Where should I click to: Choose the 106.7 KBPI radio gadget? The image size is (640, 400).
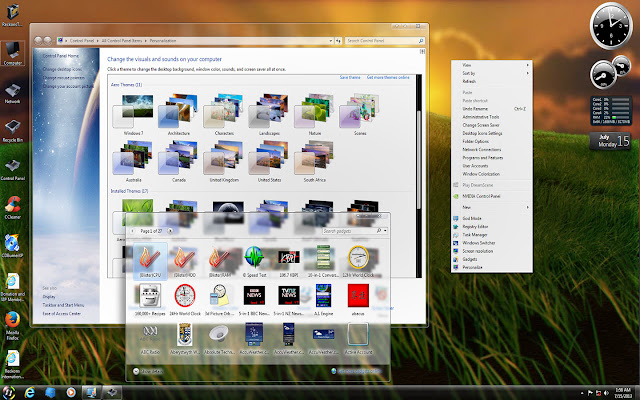(289, 261)
